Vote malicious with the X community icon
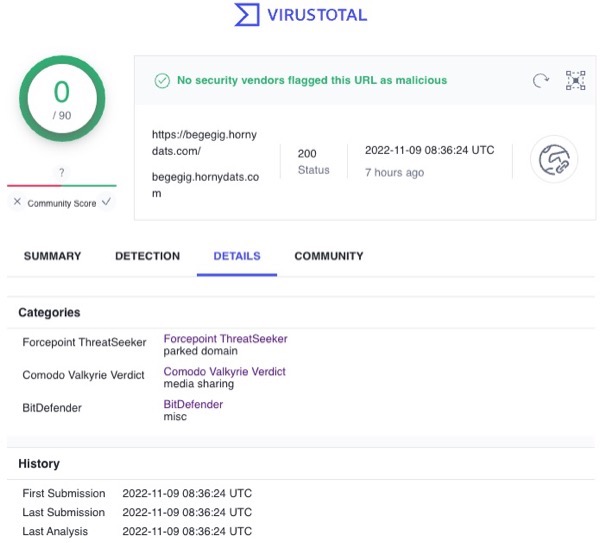The image size is (600, 543). [17, 202]
